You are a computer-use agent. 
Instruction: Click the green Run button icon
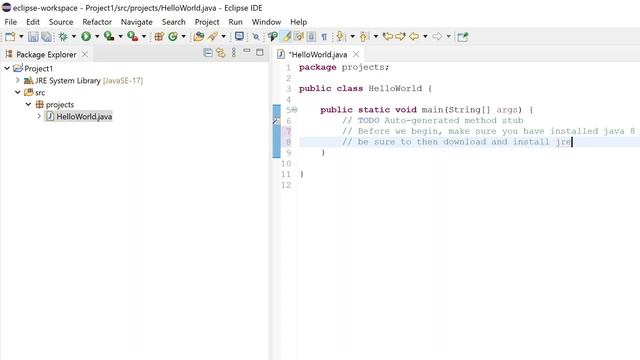[x=86, y=37]
